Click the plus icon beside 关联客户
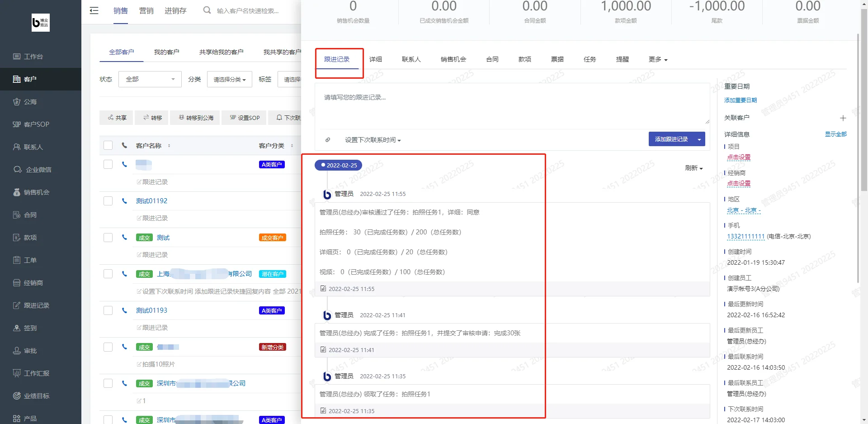The width and height of the screenshot is (868, 424). pyautogui.click(x=843, y=118)
